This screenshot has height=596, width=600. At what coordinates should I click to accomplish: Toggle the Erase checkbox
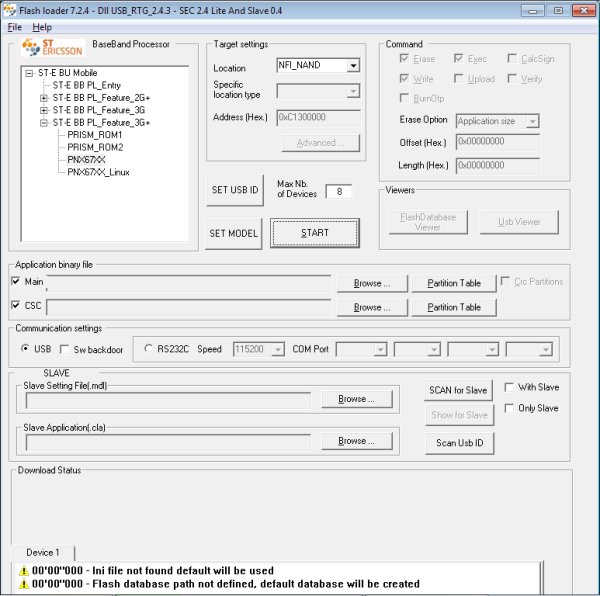(404, 59)
